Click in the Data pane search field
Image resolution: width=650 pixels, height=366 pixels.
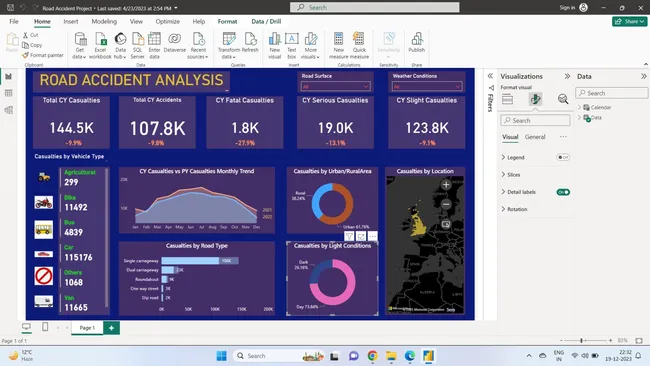(611, 93)
